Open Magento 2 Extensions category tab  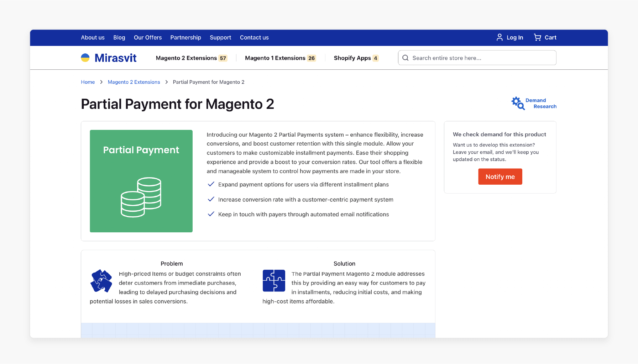point(186,58)
